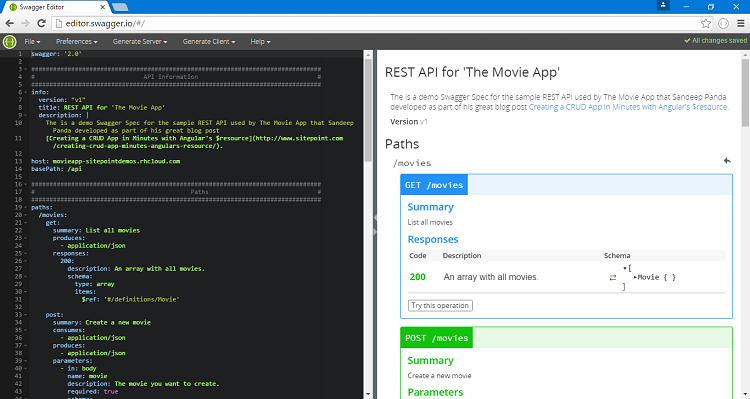
Task: Fold the paths section at line 19
Action: click(25, 208)
